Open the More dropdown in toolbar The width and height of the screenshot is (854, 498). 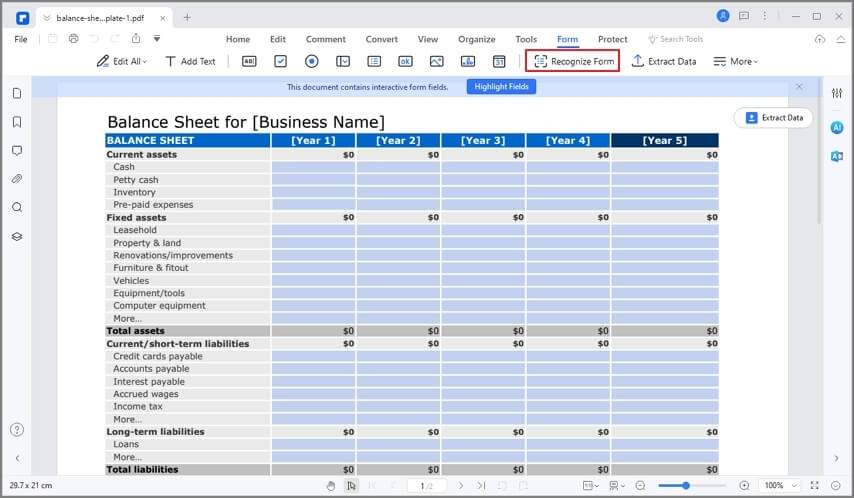tap(735, 62)
